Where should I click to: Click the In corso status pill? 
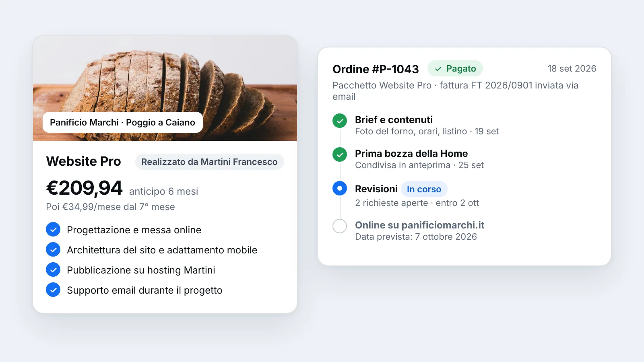click(x=424, y=189)
